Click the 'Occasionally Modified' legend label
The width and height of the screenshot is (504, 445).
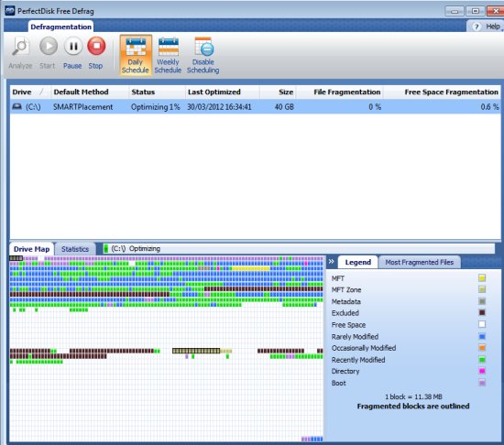pos(364,348)
